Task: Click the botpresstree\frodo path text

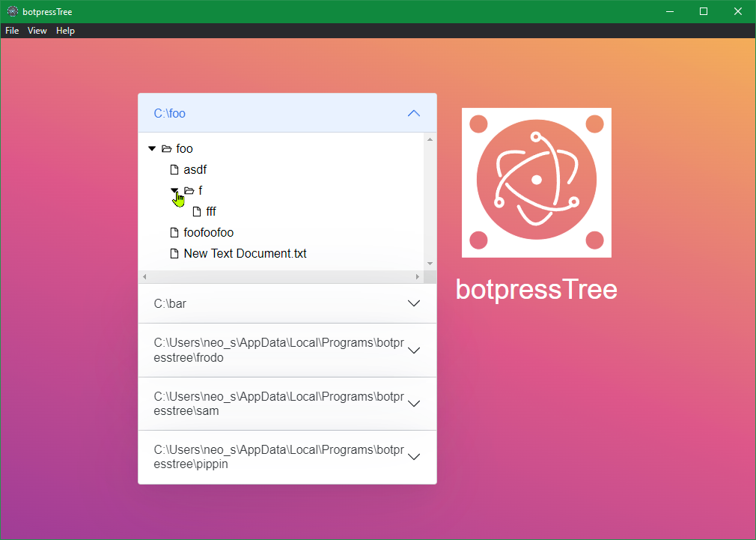Action: pos(278,350)
